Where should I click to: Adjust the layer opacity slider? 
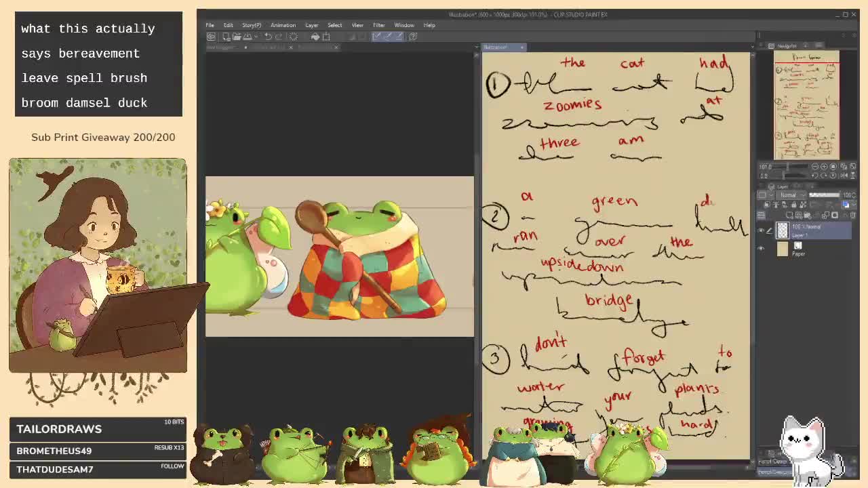tap(824, 195)
